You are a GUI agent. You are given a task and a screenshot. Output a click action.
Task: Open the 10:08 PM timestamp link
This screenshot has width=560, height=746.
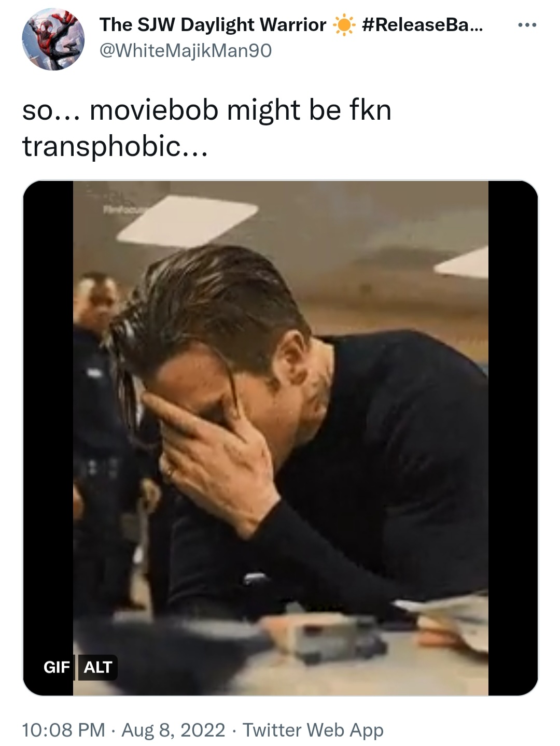(x=63, y=730)
